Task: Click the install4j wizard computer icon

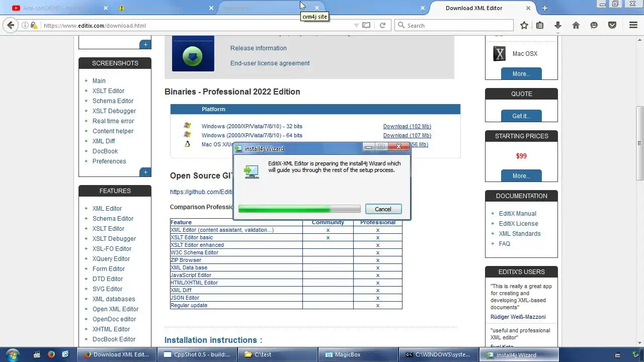Action: pyautogui.click(x=252, y=171)
